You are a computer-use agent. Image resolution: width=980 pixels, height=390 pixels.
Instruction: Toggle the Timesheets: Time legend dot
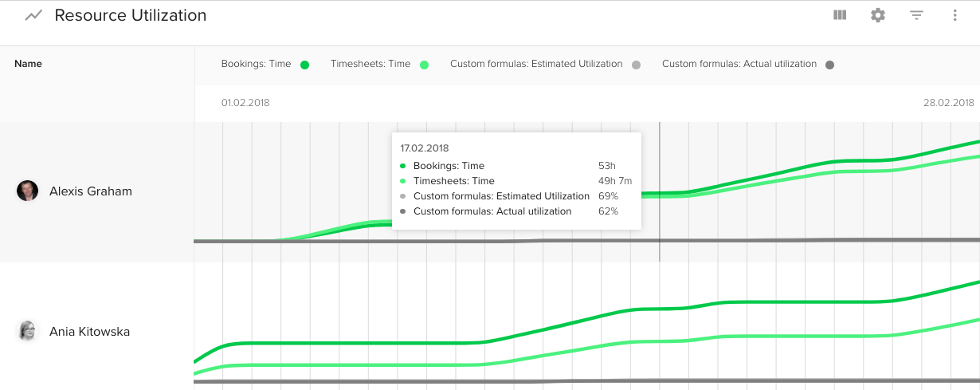[424, 65]
